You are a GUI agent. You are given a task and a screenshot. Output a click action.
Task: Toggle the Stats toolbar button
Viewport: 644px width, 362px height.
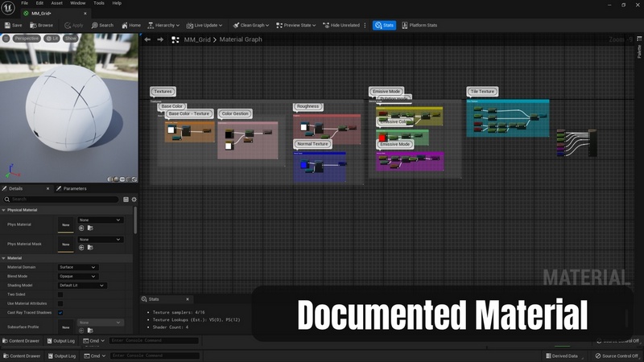384,25
